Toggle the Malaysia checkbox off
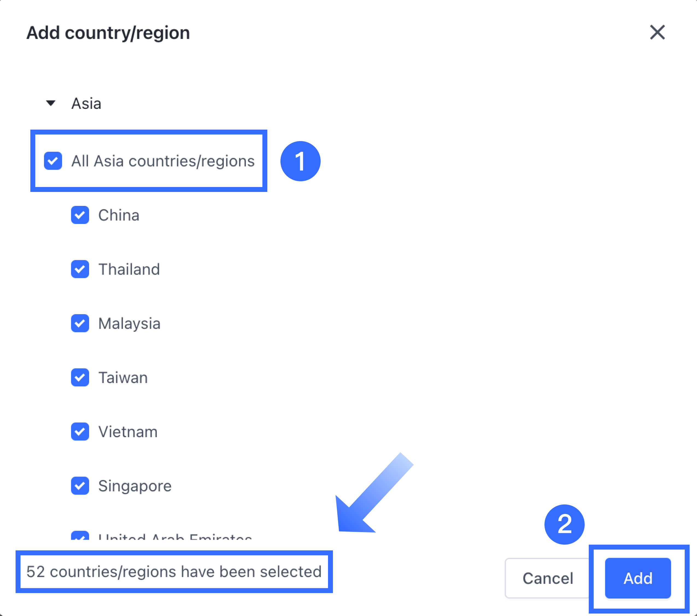Viewport: 697px width, 616px height. pos(80,323)
